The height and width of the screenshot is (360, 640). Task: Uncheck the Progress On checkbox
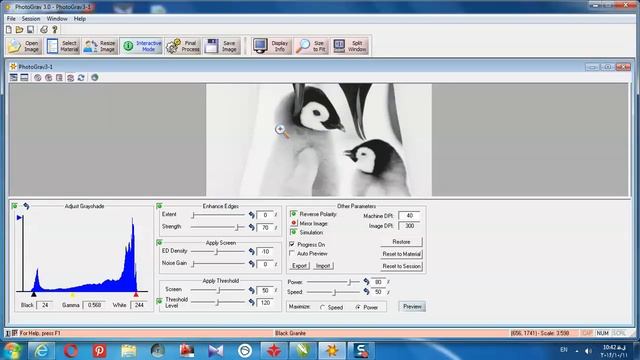[x=292, y=244]
